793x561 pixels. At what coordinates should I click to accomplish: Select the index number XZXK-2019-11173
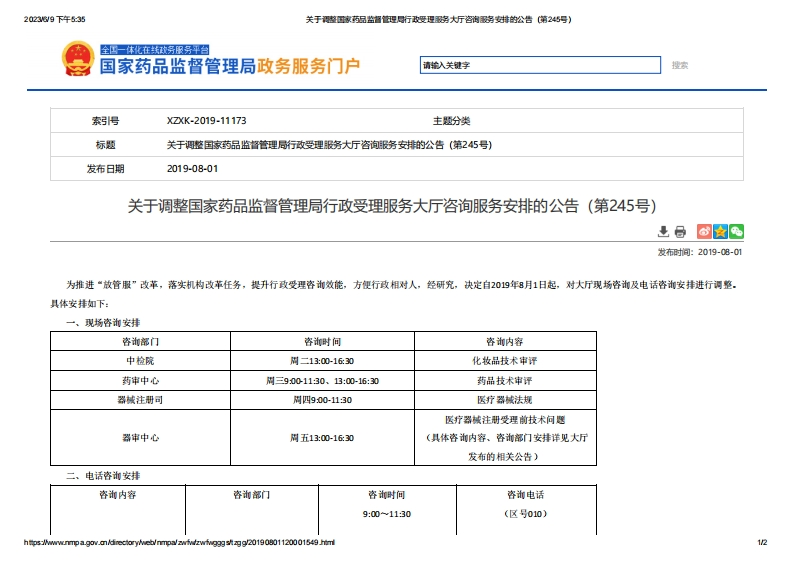pyautogui.click(x=206, y=120)
